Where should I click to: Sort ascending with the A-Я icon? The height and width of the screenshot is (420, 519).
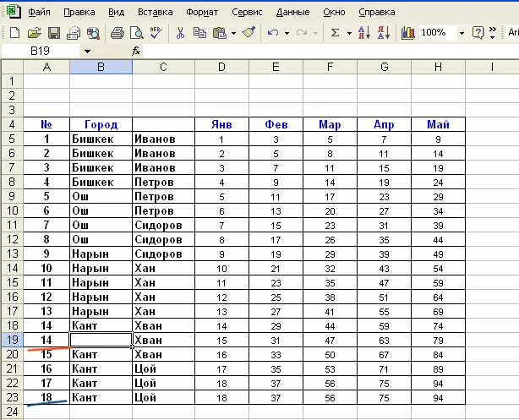pyautogui.click(x=364, y=33)
